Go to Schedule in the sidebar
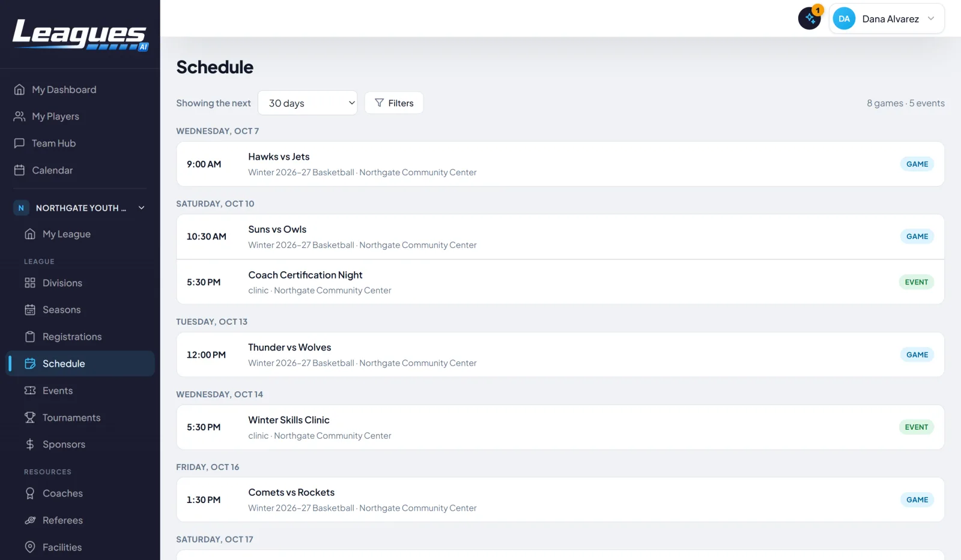This screenshot has height=560, width=961. (80, 364)
